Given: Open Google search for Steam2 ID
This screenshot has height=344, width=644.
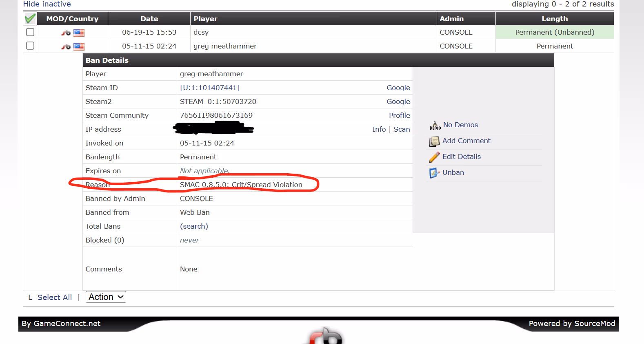Looking at the screenshot, I should [398, 101].
